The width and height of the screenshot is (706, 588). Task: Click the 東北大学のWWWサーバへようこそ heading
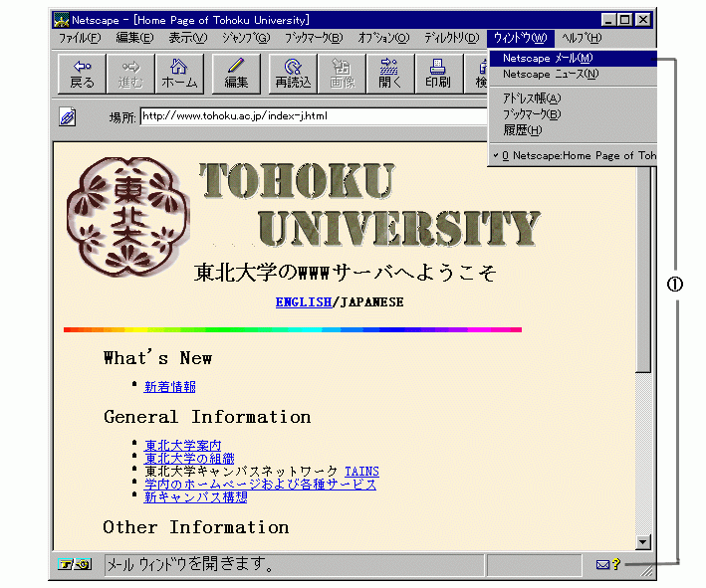tap(346, 273)
